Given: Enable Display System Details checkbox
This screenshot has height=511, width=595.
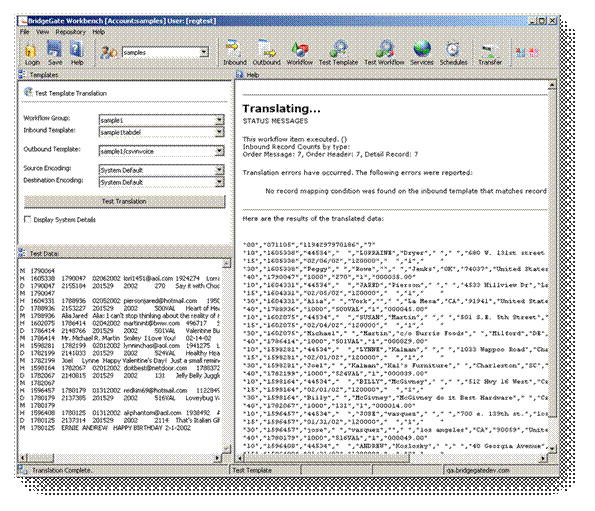Looking at the screenshot, I should coord(27,219).
